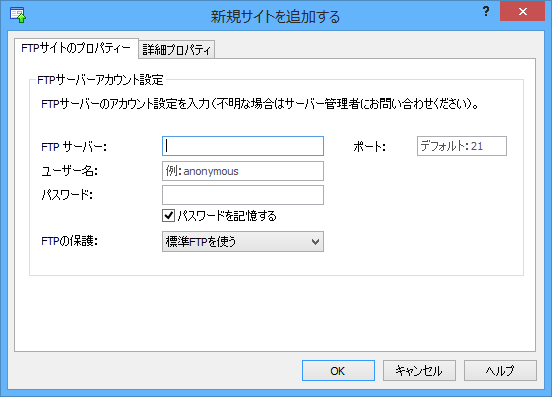Click the FTPの保護: label

[69, 241]
